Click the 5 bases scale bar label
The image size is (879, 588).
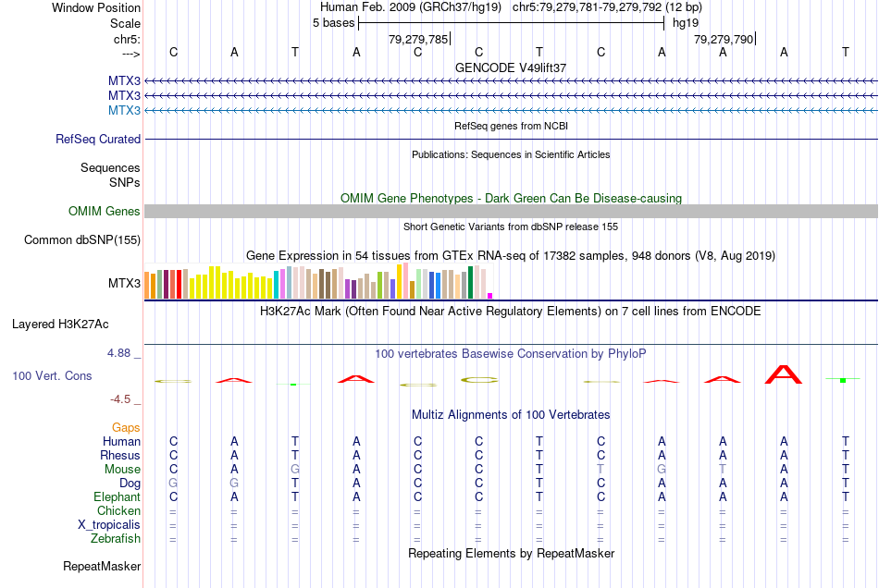click(333, 23)
